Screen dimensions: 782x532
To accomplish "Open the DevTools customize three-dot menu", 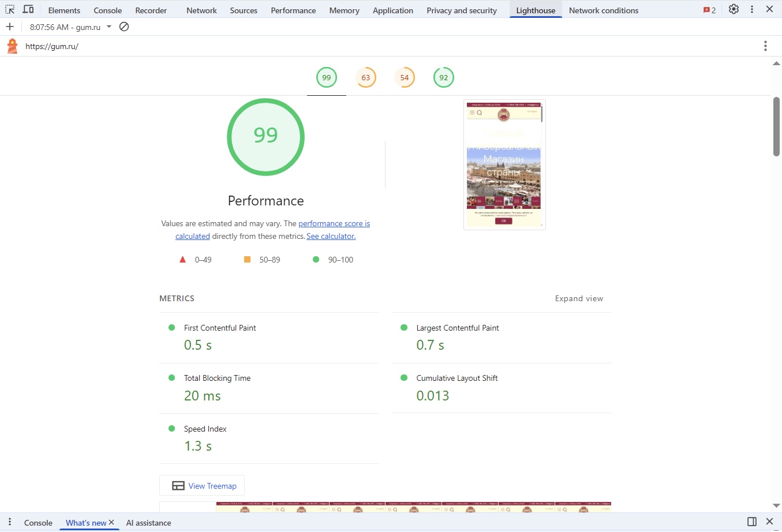I will click(751, 10).
